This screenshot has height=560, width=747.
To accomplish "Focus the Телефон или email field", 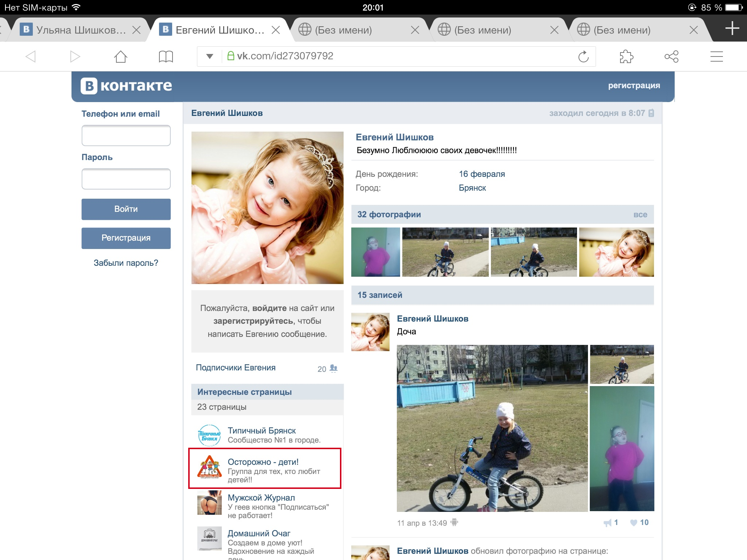I will coord(126,135).
